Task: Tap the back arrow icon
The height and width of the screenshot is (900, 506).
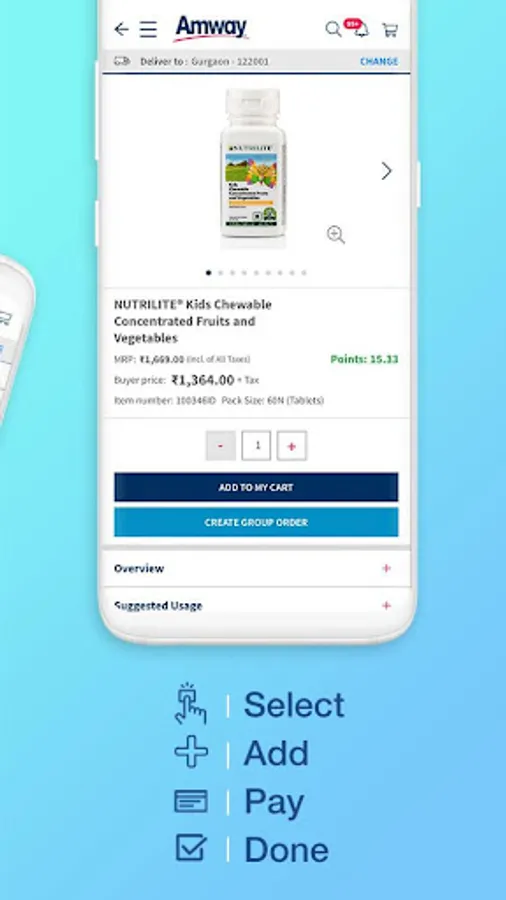Action: point(121,29)
